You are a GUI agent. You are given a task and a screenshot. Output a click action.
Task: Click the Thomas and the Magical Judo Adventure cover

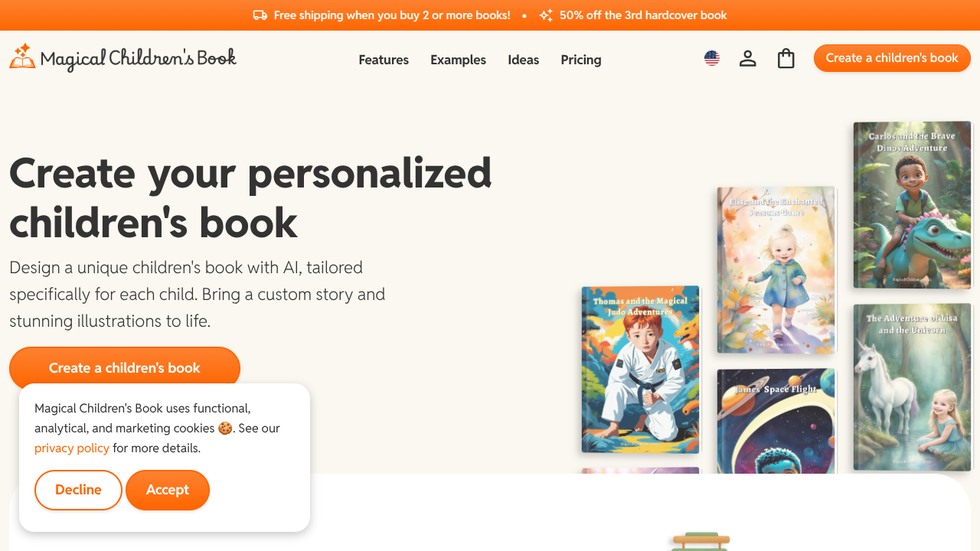click(x=640, y=369)
